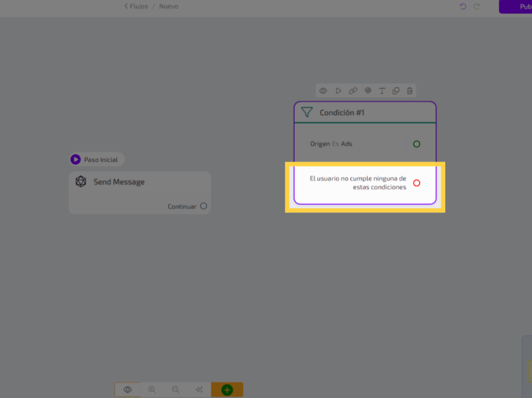Click the fingerprint icon in node toolbar
The height and width of the screenshot is (398, 532).
click(368, 91)
